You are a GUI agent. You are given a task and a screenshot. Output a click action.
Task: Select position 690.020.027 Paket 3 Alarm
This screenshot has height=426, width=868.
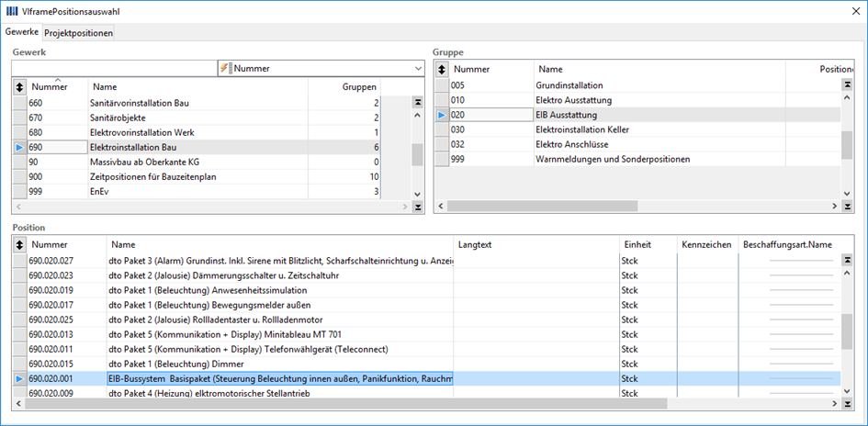pos(426,261)
